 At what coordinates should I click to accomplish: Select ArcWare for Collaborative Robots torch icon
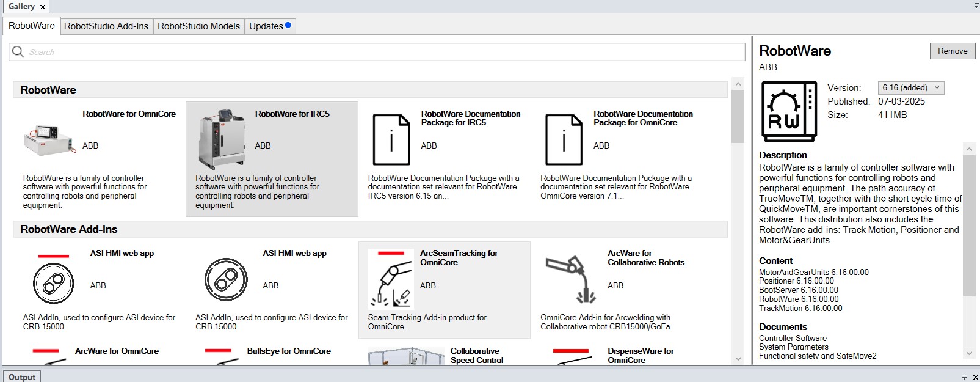(571, 279)
